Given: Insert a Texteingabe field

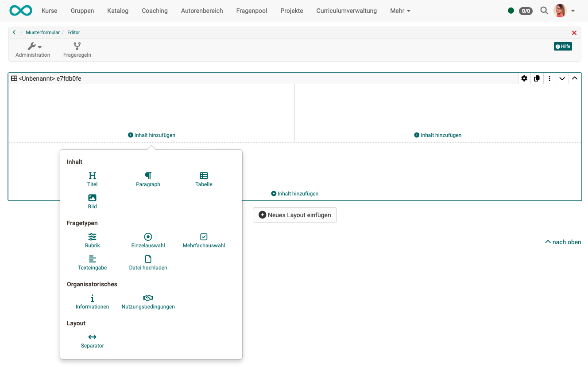Looking at the screenshot, I should 92,262.
